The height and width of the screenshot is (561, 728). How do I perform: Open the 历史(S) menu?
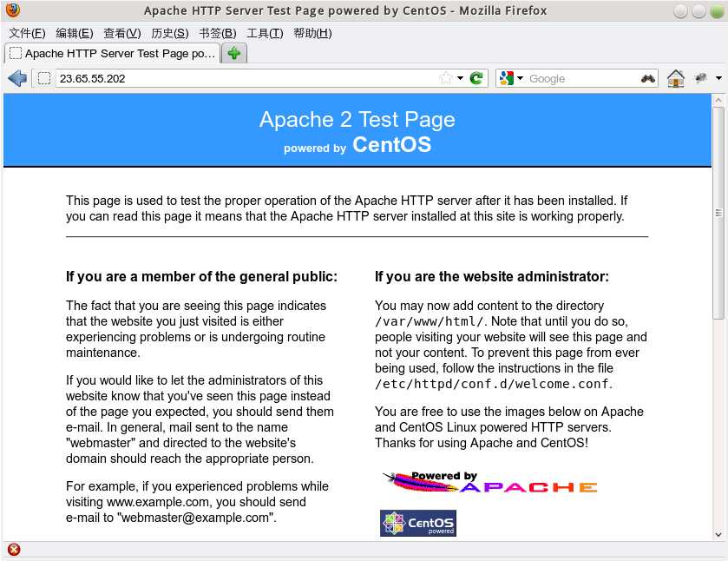[x=170, y=33]
